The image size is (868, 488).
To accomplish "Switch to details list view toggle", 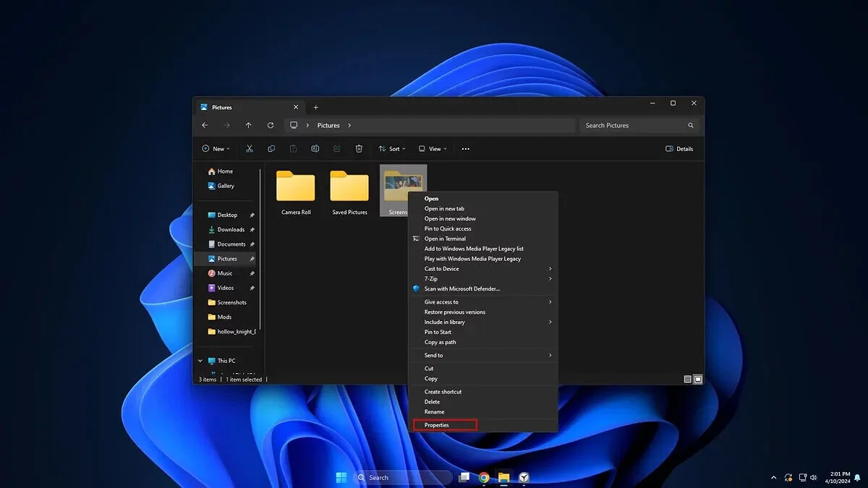I will [688, 379].
